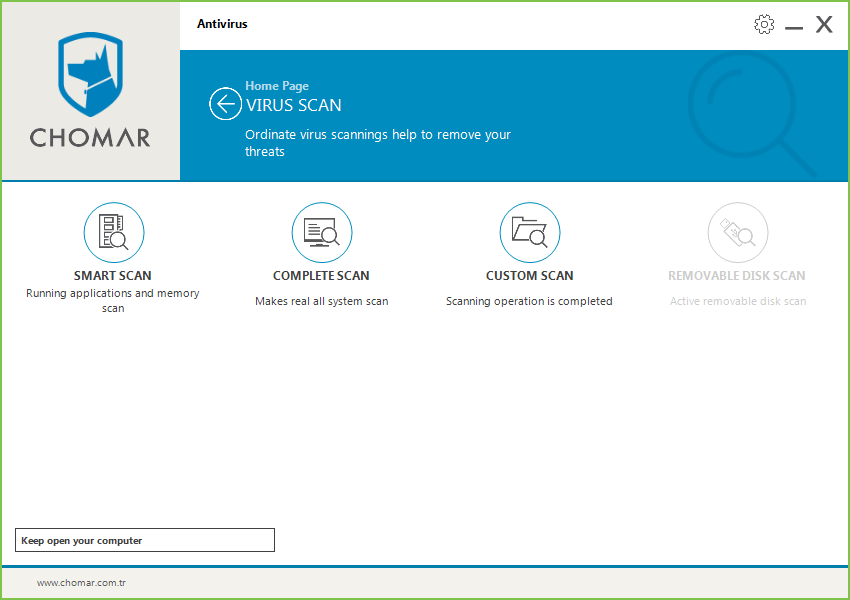This screenshot has width=850, height=600.
Task: Click 'Running applications and memory scan' text
Action: (113, 300)
